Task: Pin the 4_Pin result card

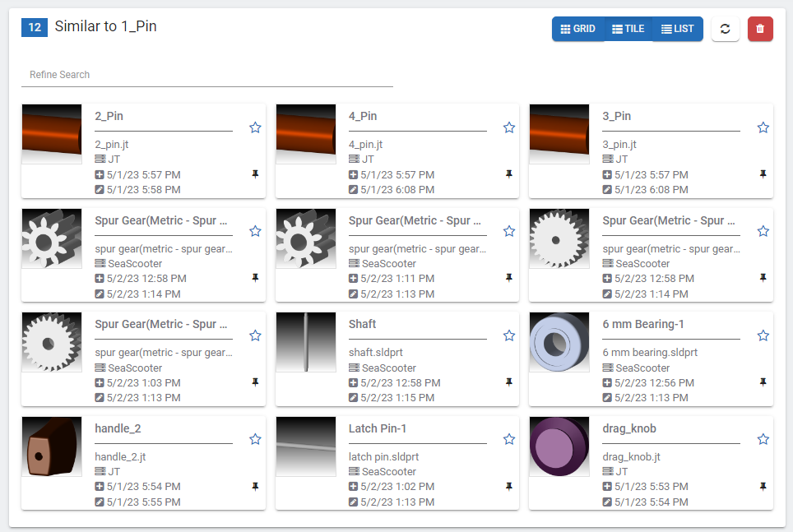Action: pos(509,174)
